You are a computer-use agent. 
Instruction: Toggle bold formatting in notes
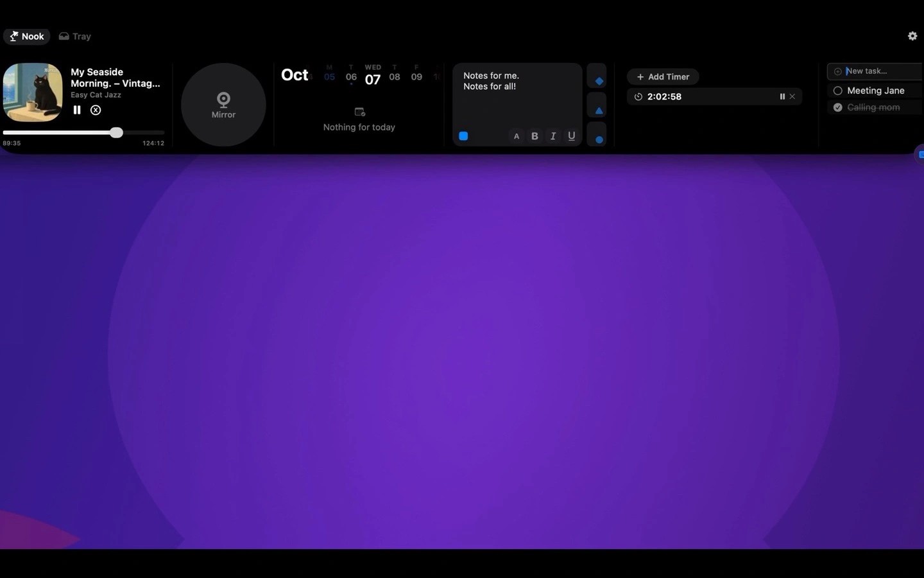click(535, 136)
